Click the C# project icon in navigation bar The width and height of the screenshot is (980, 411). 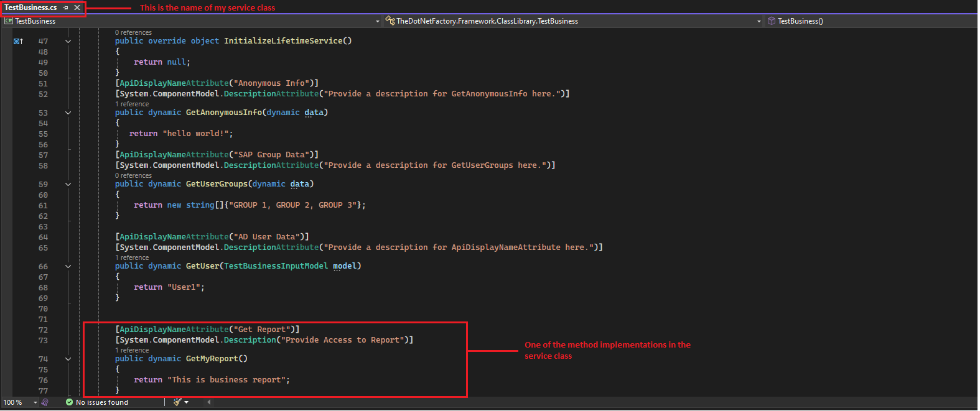9,21
